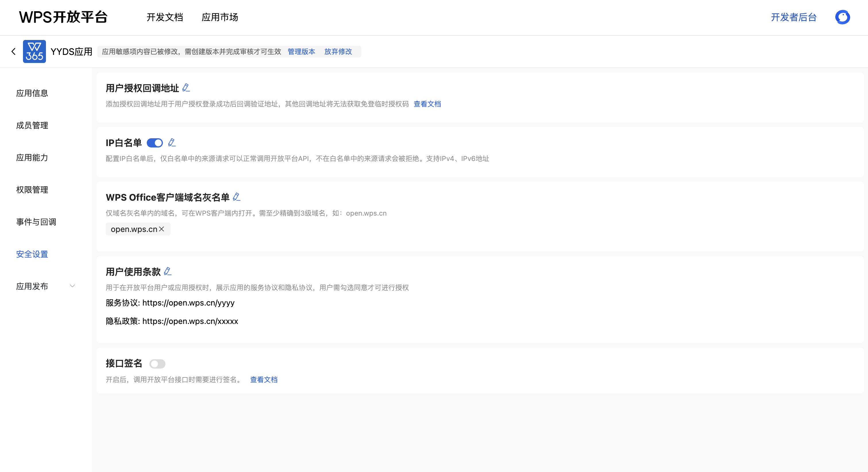868x472 pixels.
Task: Click the WPS 365 app logo
Action: tap(34, 51)
